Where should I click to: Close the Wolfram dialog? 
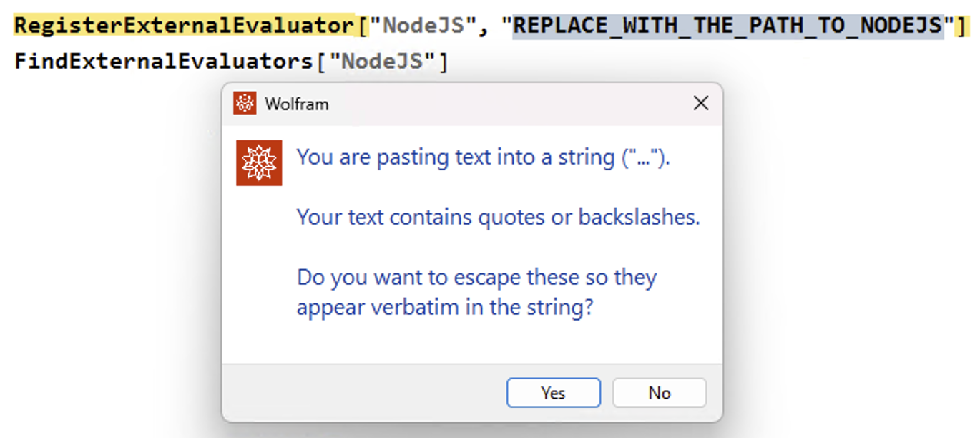[700, 103]
